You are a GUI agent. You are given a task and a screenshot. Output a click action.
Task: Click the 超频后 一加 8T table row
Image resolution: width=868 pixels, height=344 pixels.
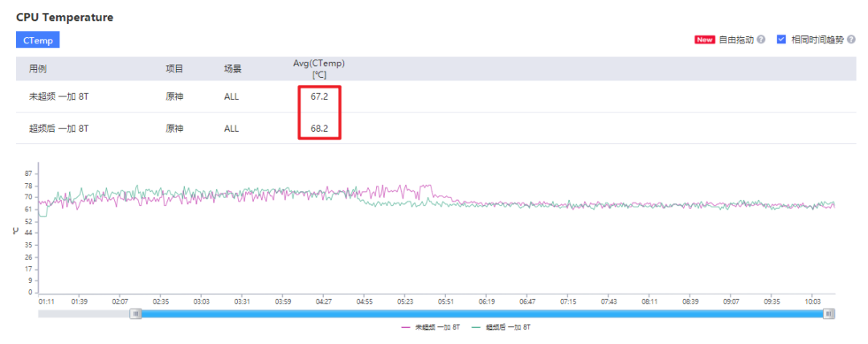point(436,128)
